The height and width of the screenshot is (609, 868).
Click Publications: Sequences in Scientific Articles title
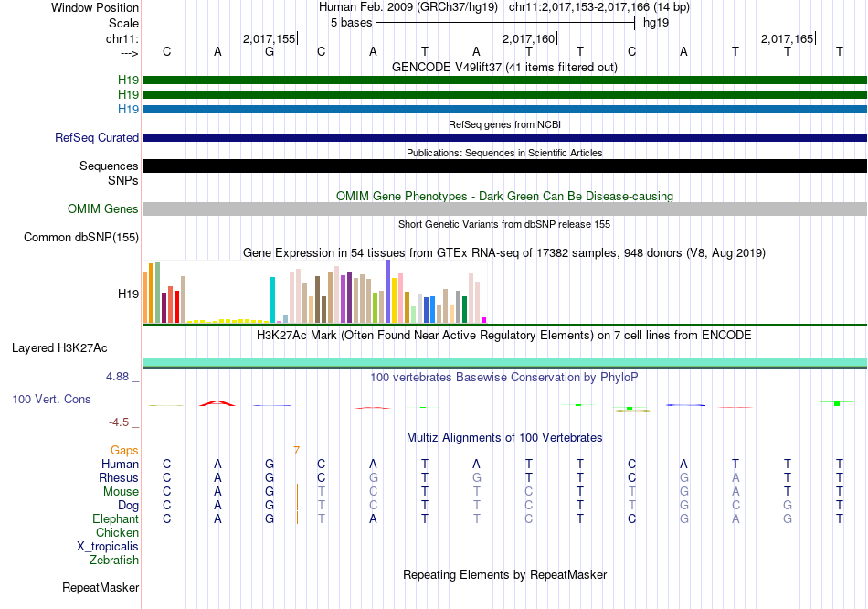[504, 153]
